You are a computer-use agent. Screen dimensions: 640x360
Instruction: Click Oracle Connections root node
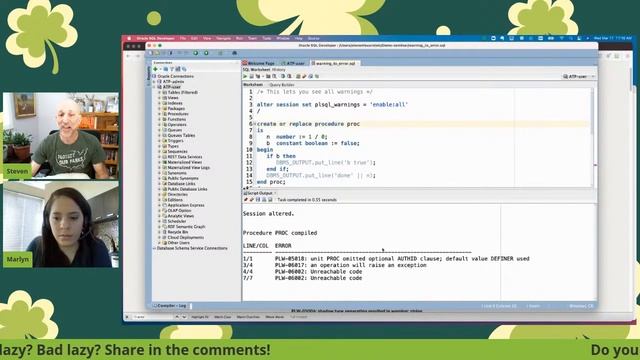176,76
